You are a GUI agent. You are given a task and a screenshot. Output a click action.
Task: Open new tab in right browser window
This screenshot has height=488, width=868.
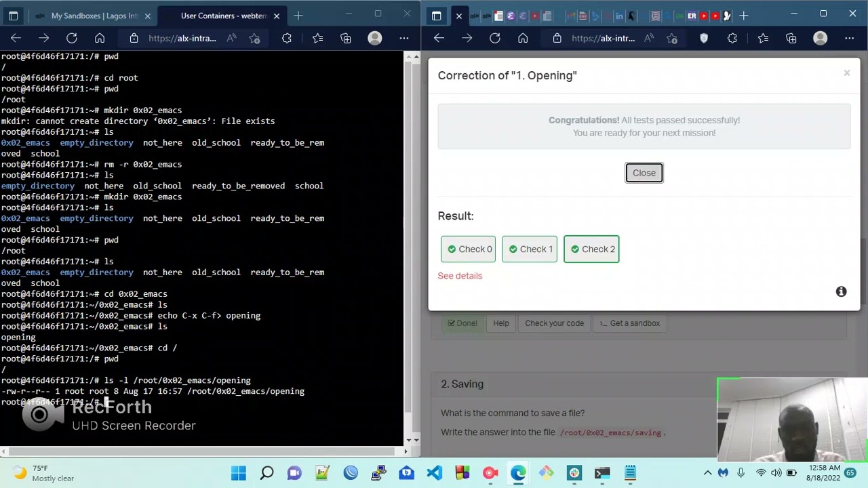[744, 16]
